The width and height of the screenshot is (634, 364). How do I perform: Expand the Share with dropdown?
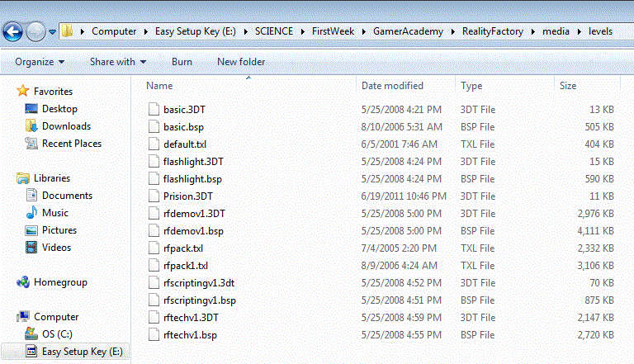click(x=117, y=62)
